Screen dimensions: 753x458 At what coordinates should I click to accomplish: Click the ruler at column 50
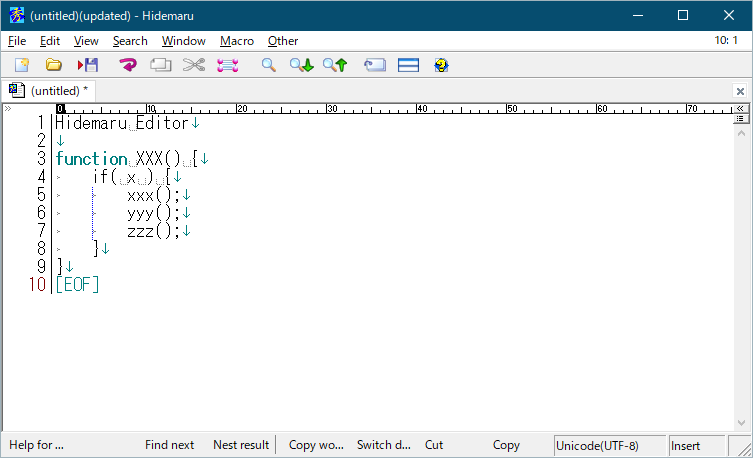[511, 108]
